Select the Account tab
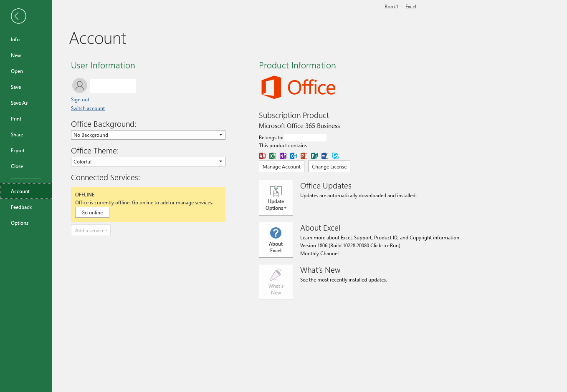This screenshot has width=567, height=392. [x=26, y=191]
